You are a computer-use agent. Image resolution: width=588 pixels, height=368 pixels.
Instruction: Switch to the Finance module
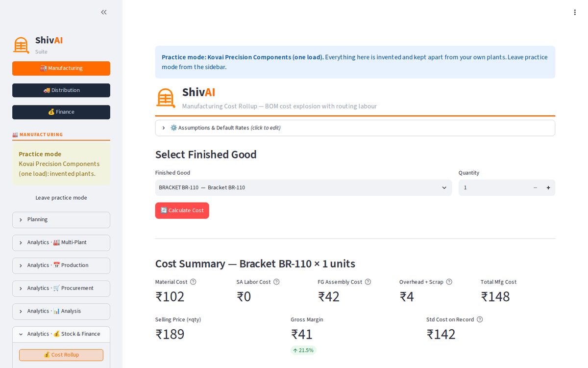click(61, 112)
